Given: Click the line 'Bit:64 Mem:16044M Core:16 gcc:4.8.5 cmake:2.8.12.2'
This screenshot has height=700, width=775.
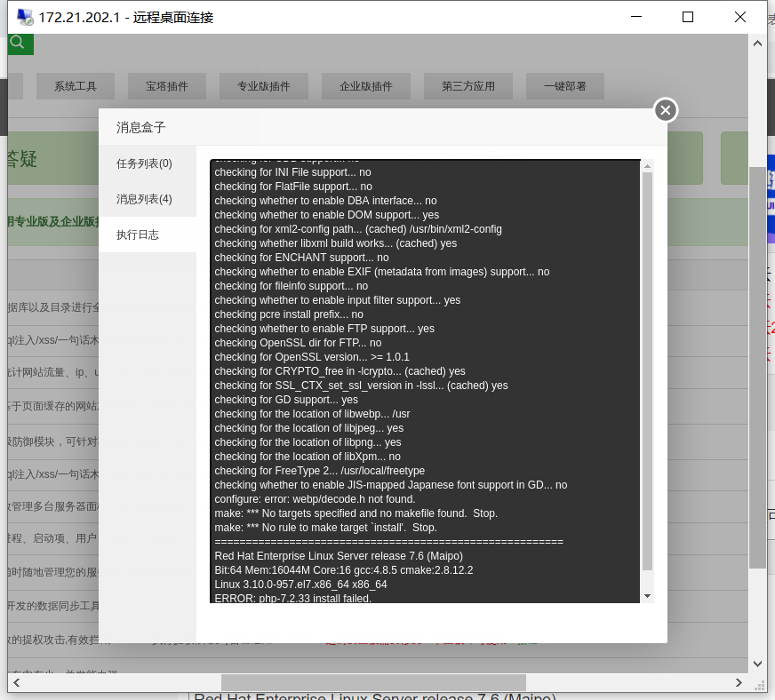Looking at the screenshot, I should tap(344, 570).
